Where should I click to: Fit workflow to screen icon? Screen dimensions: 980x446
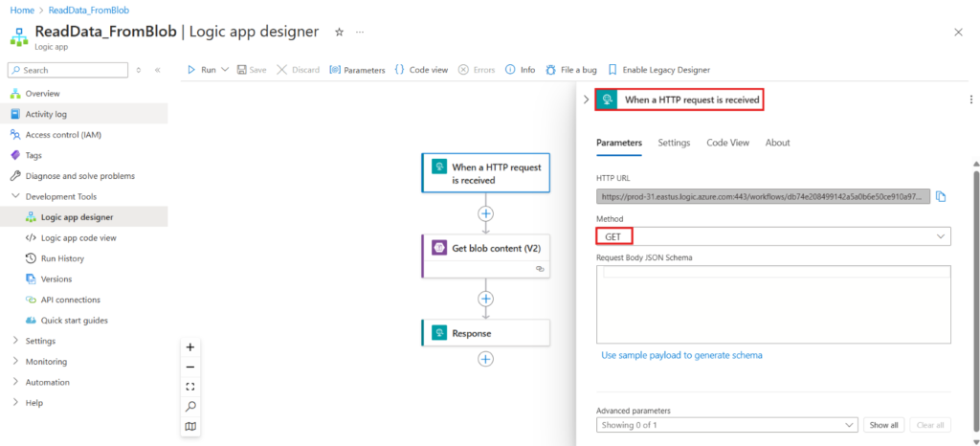point(190,387)
